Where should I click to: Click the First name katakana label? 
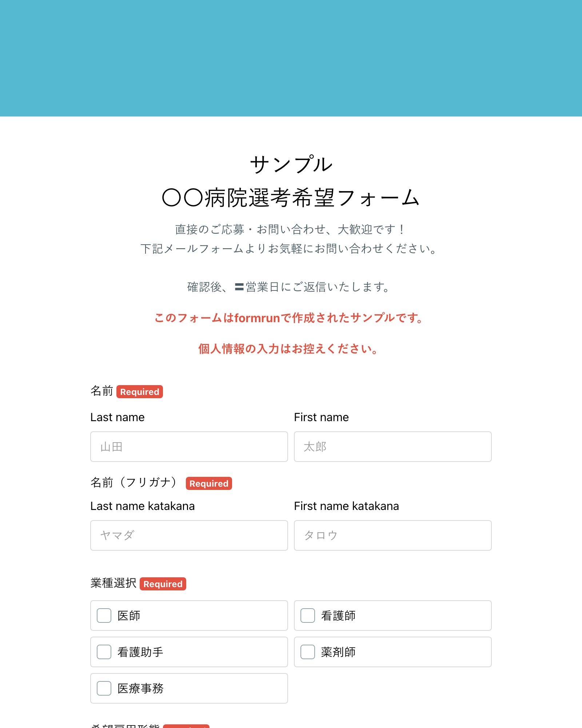[346, 506]
